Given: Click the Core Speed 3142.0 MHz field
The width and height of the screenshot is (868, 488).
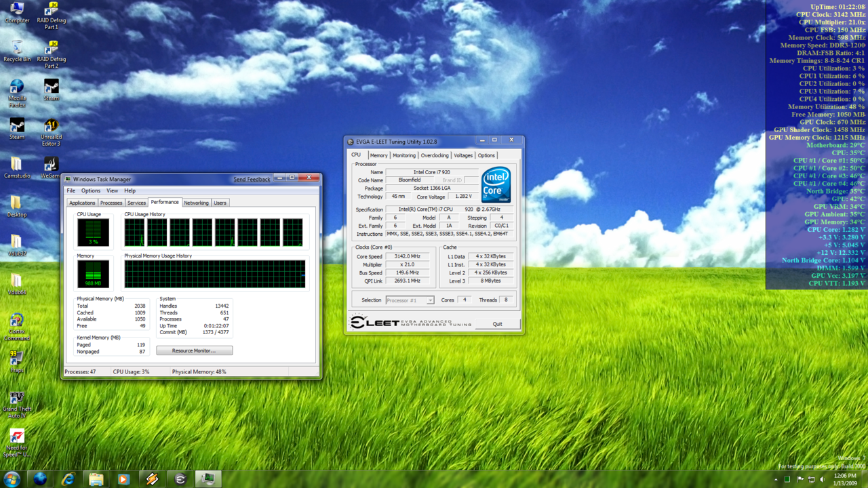Looking at the screenshot, I should pyautogui.click(x=408, y=256).
